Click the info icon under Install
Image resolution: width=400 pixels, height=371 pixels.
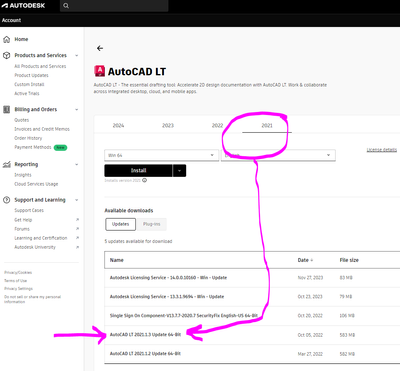(x=144, y=180)
